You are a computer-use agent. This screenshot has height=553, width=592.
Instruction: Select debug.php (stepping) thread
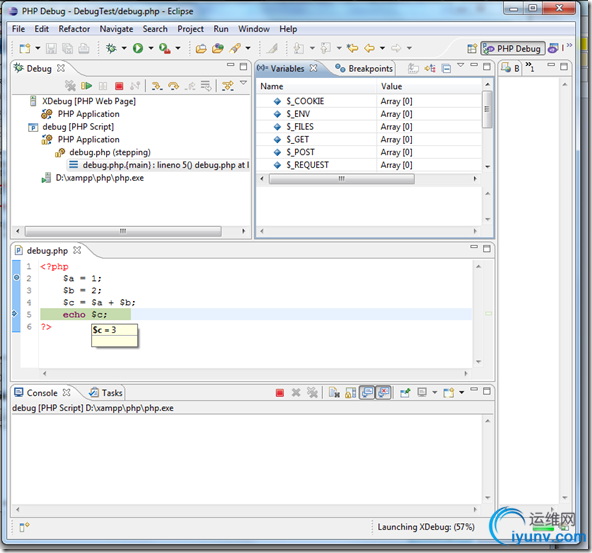click(x=110, y=152)
